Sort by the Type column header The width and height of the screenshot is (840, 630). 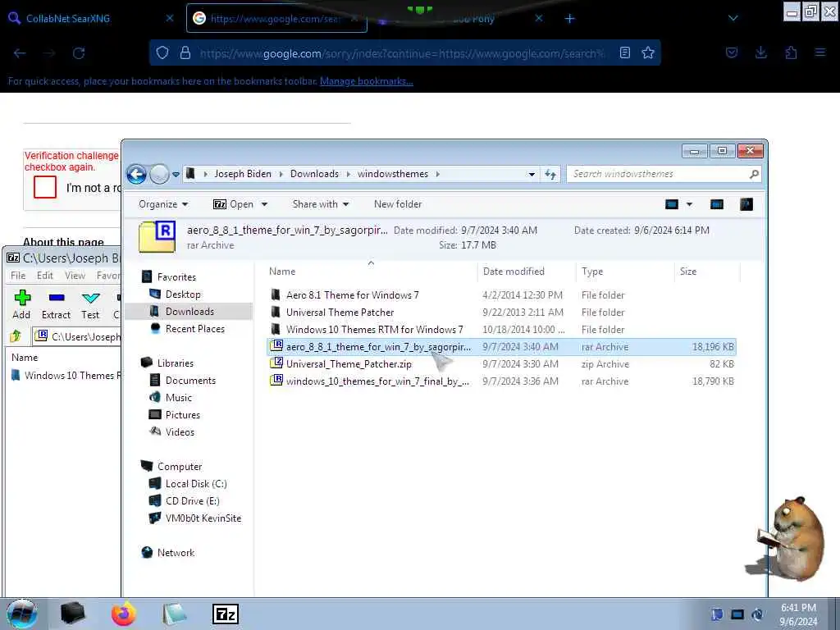pyautogui.click(x=592, y=272)
